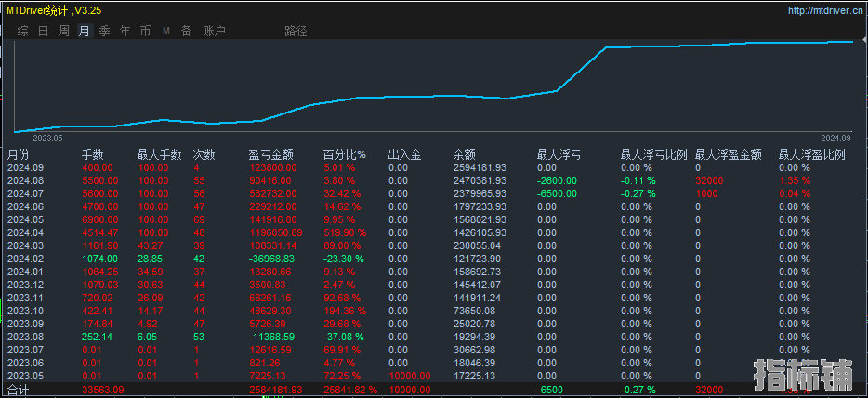Switch to the 季 quarterly tab
Viewport: 868px width, 398px height.
click(105, 31)
